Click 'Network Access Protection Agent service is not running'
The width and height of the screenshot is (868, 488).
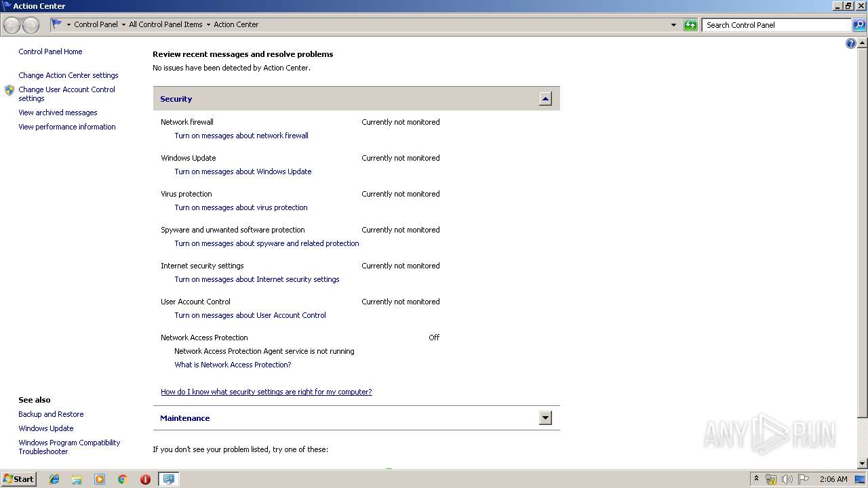264,351
